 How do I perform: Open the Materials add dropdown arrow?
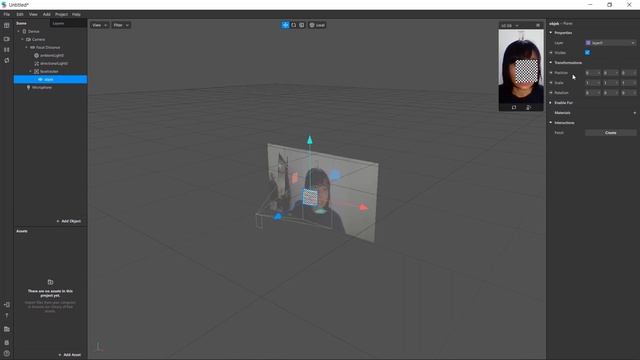635,113
